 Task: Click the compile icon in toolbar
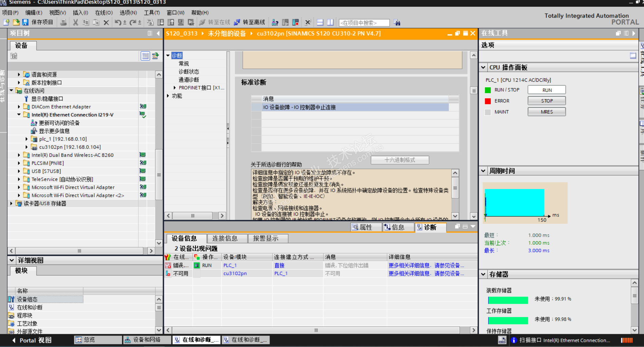tap(150, 22)
